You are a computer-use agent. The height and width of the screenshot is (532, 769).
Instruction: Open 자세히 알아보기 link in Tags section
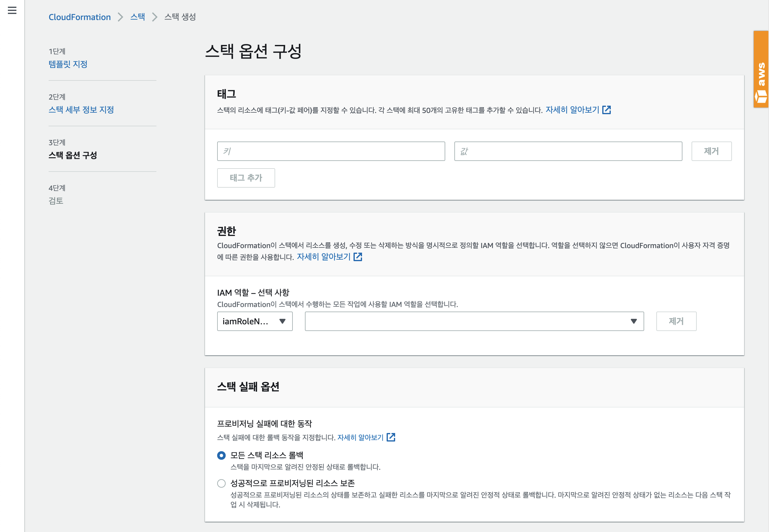[x=572, y=110]
